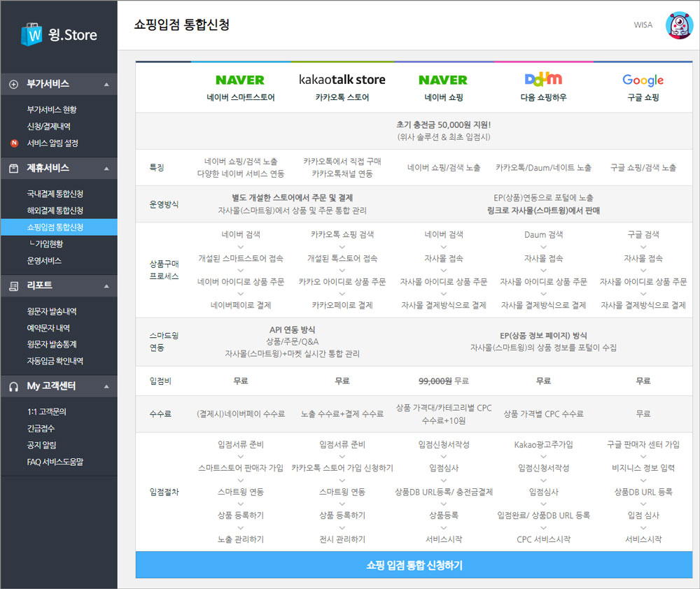This screenshot has height=589, width=700.
Task: Open 서비스 알림 설정 menu item
Action: click(x=52, y=143)
